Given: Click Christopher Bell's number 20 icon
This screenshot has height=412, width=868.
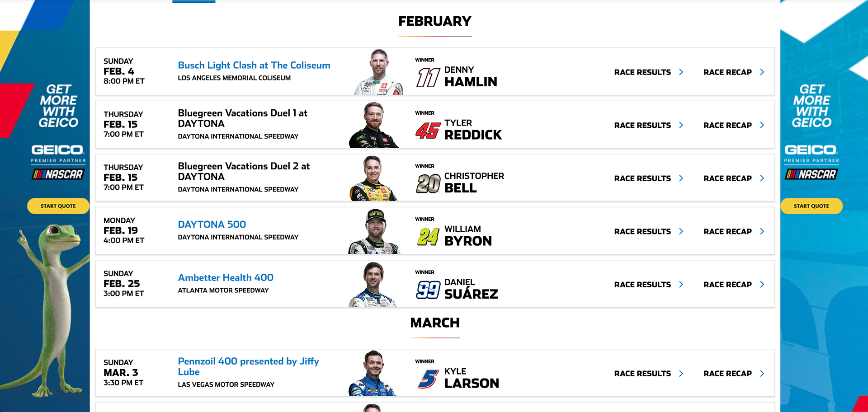Looking at the screenshot, I should 428,183.
